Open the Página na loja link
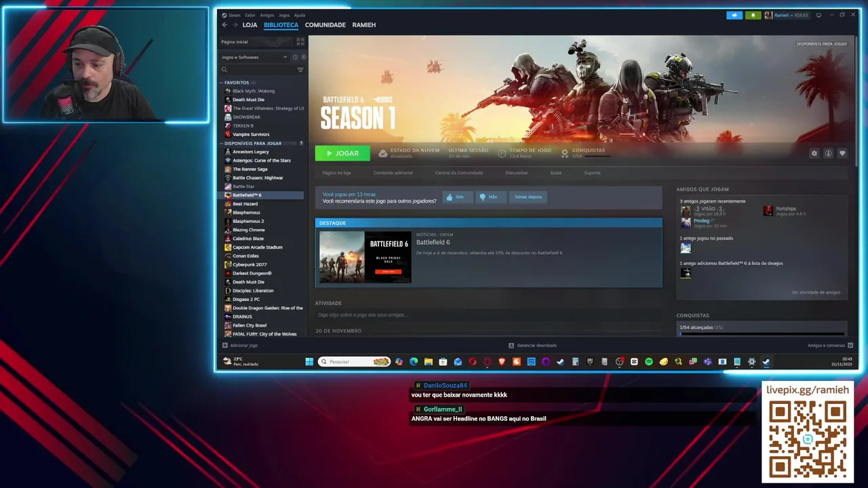The height and width of the screenshot is (488, 868). 336,173
